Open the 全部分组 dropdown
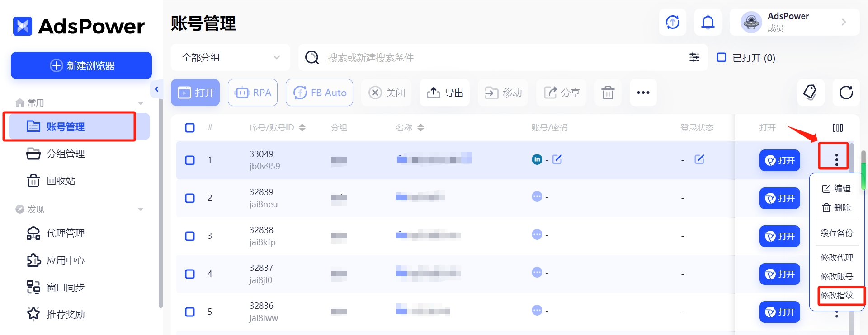The image size is (868, 335). (231, 57)
